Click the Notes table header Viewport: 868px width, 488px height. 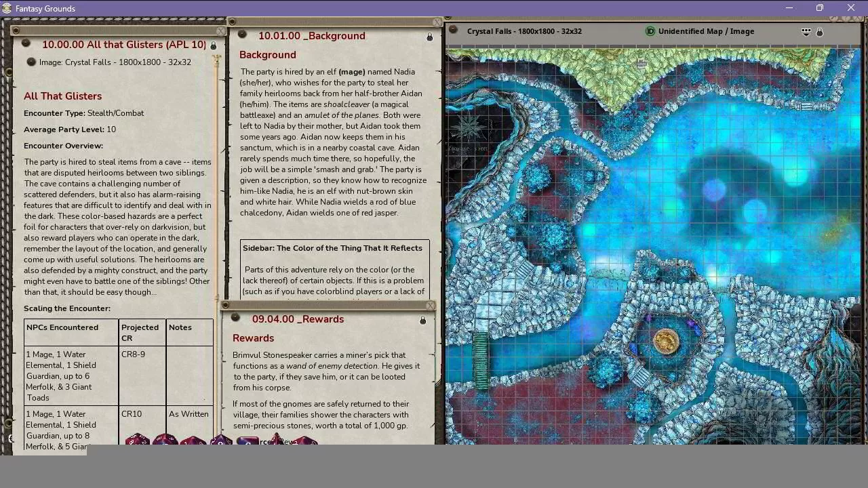(x=190, y=332)
